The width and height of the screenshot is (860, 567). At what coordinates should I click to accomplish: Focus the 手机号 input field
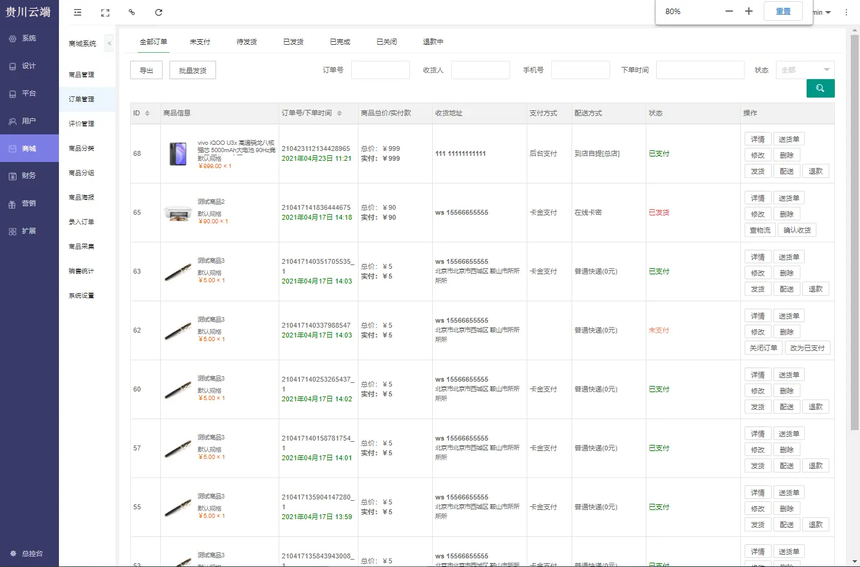(580, 70)
